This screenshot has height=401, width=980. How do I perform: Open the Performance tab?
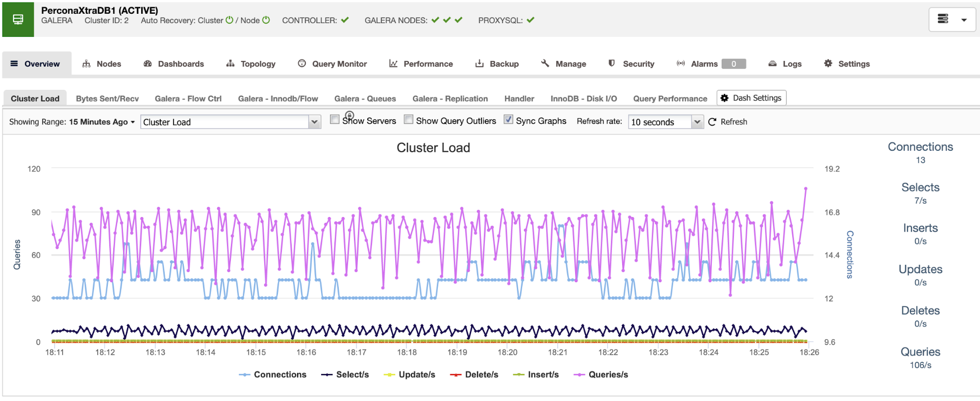[x=421, y=64]
